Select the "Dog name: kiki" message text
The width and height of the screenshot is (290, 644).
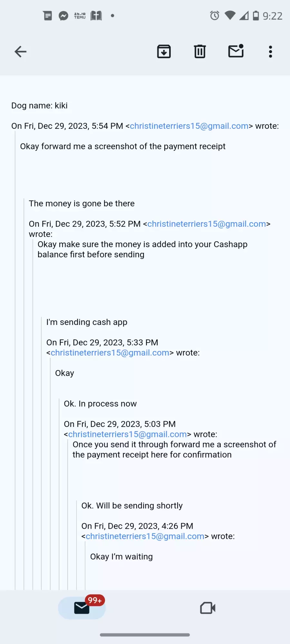tap(39, 106)
